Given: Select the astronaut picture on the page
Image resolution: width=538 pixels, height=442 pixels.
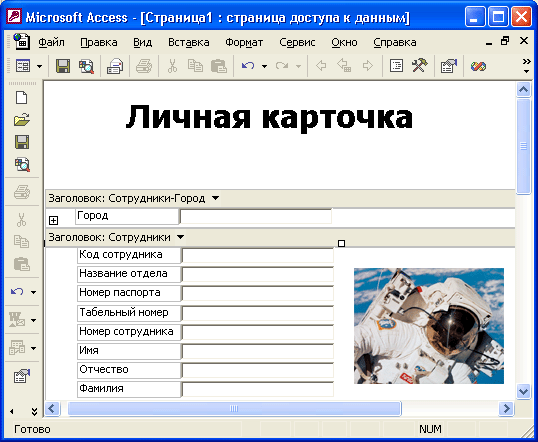Looking at the screenshot, I should [429, 326].
